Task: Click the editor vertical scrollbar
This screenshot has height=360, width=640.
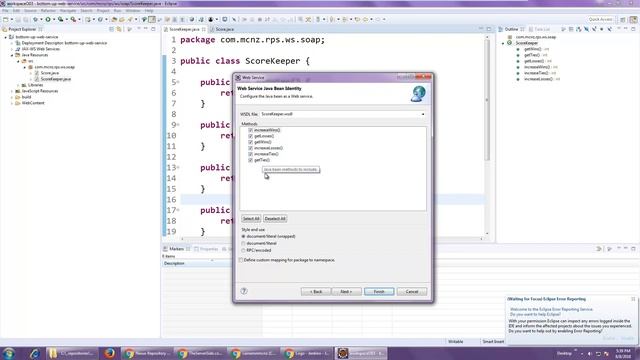Action: [x=487, y=98]
